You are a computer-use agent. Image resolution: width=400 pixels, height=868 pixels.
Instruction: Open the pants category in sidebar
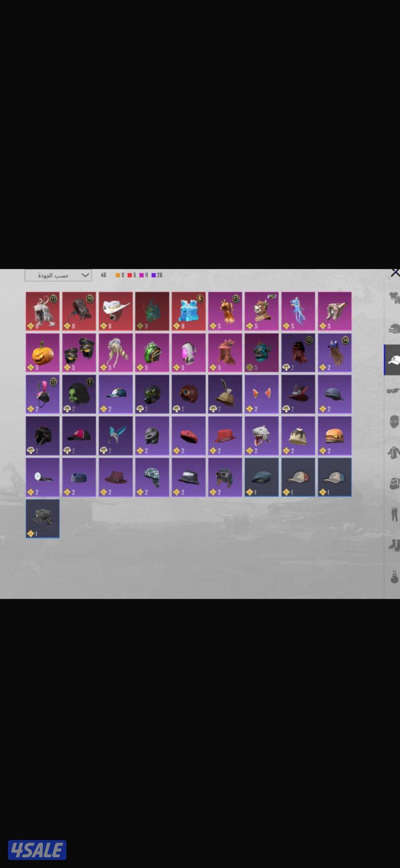tap(394, 514)
